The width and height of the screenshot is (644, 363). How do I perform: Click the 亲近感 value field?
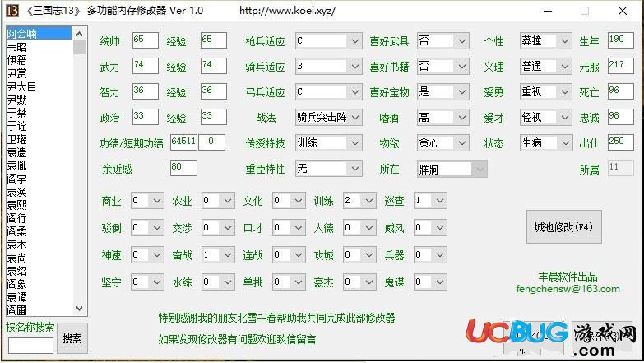point(183,168)
